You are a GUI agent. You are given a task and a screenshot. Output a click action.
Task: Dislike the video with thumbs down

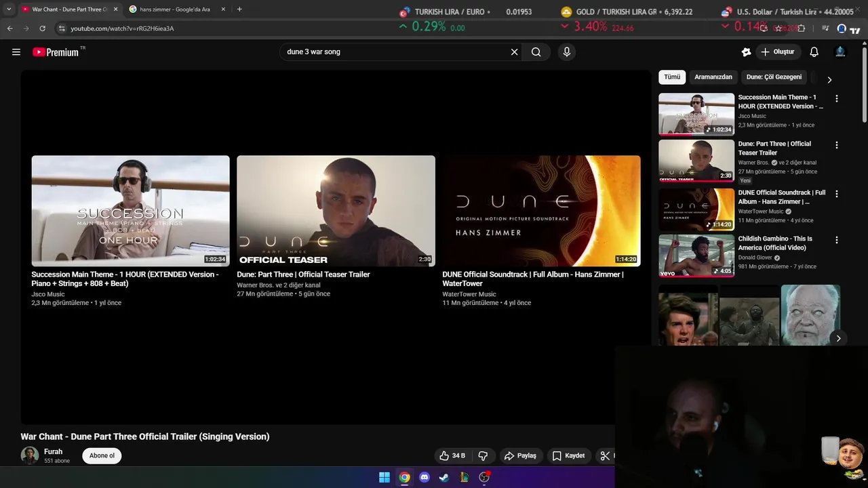[483, 455]
